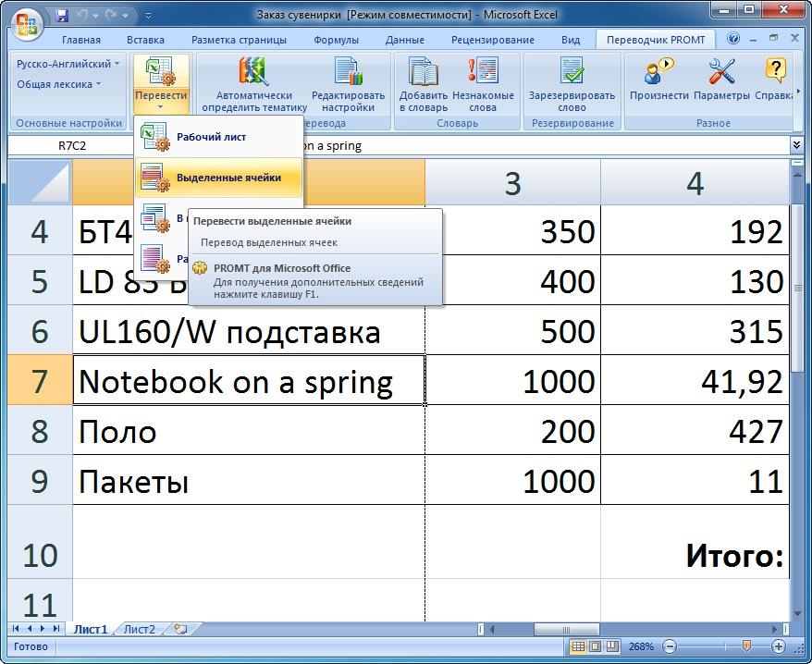Click the Перевести translate icon
812x664 pixels.
pos(161,71)
